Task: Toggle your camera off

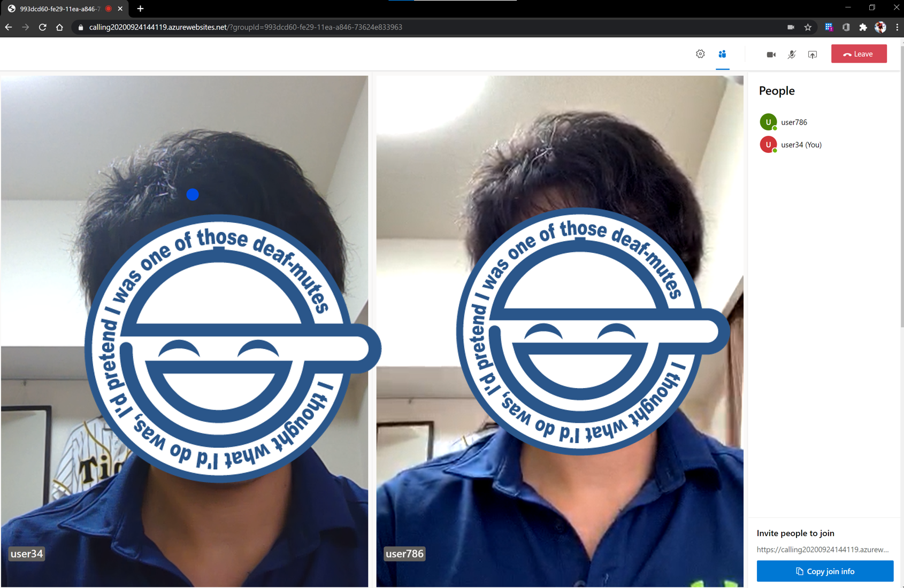Action: [x=771, y=54]
